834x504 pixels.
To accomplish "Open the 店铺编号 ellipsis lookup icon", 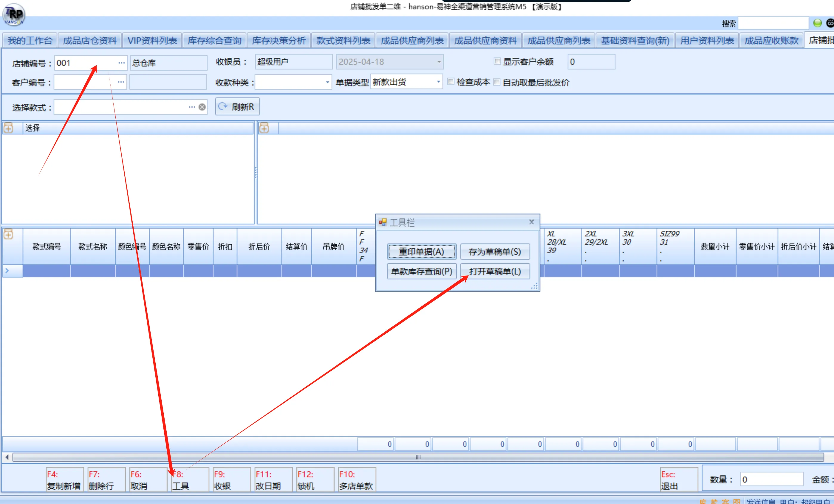I will coord(122,63).
